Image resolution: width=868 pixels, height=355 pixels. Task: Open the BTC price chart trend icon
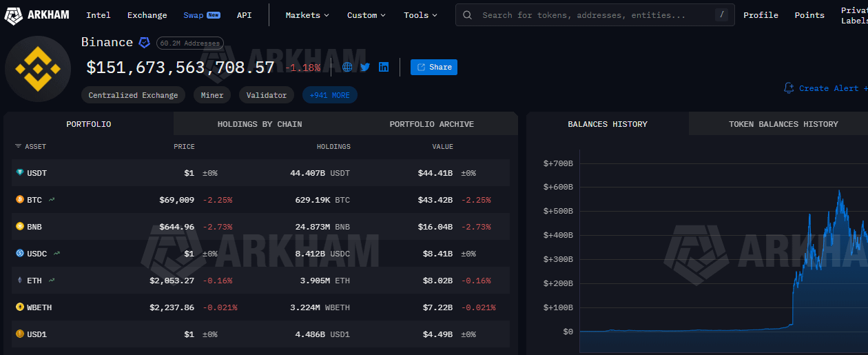52,200
